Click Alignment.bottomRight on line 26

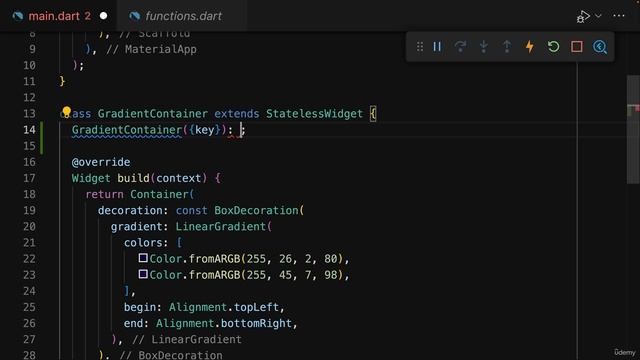pos(224,323)
